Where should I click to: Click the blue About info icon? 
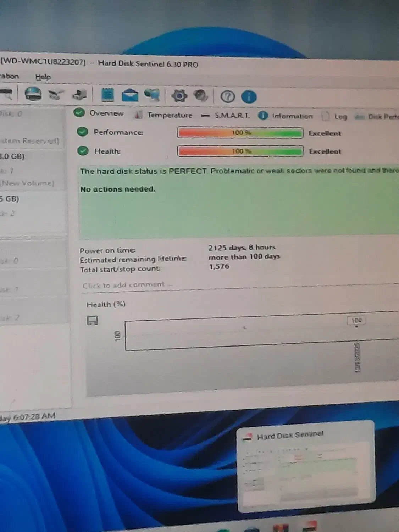click(249, 96)
